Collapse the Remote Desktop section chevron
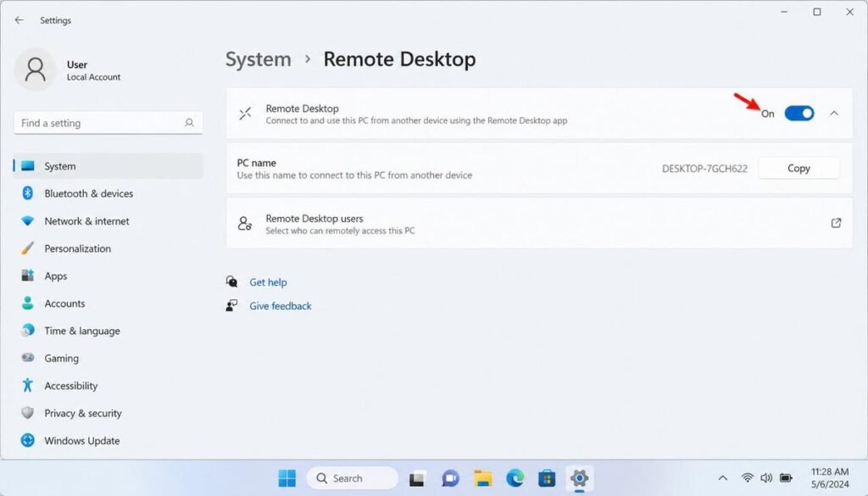This screenshot has height=496, width=868. (834, 114)
